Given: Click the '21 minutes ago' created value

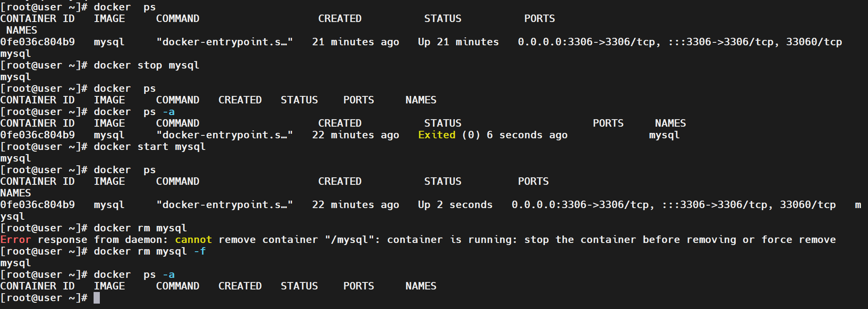Looking at the screenshot, I should (356, 42).
